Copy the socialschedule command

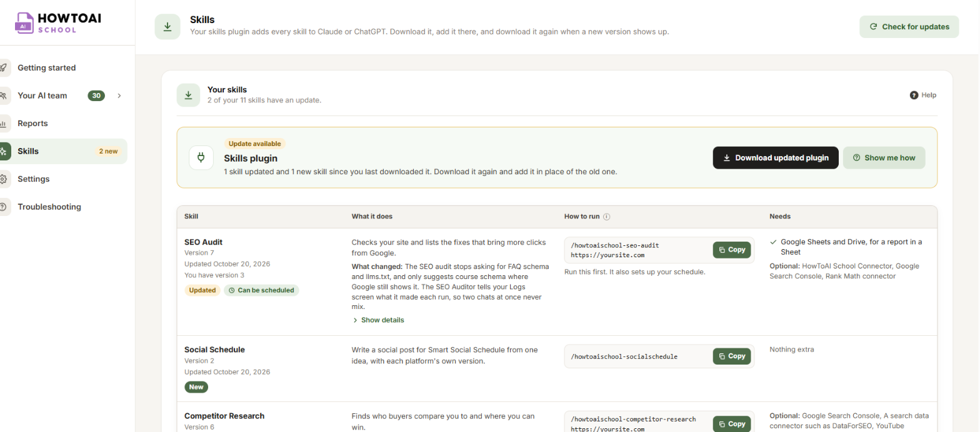tap(732, 356)
